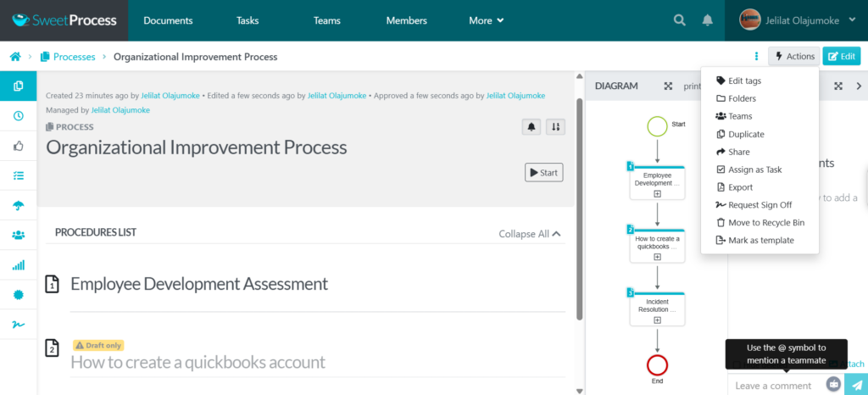The height and width of the screenshot is (395, 868).
Task: Click the teal Edit button
Action: click(x=842, y=57)
